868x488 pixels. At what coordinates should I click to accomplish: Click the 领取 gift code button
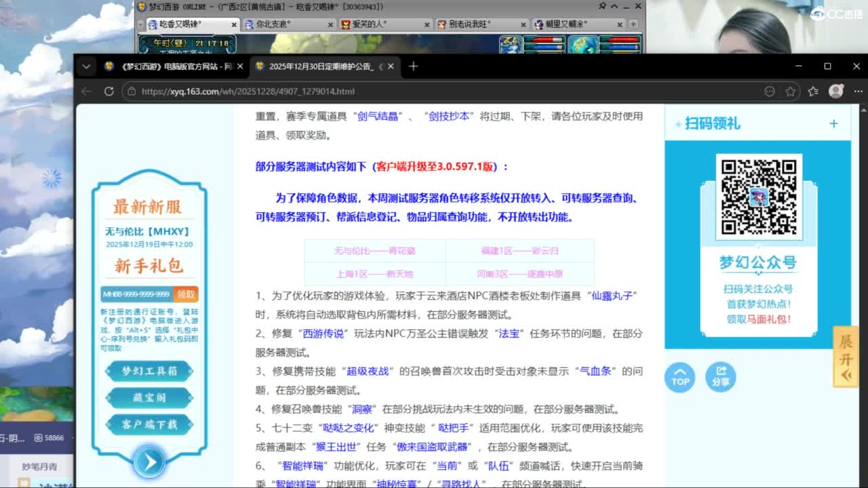[x=186, y=294]
